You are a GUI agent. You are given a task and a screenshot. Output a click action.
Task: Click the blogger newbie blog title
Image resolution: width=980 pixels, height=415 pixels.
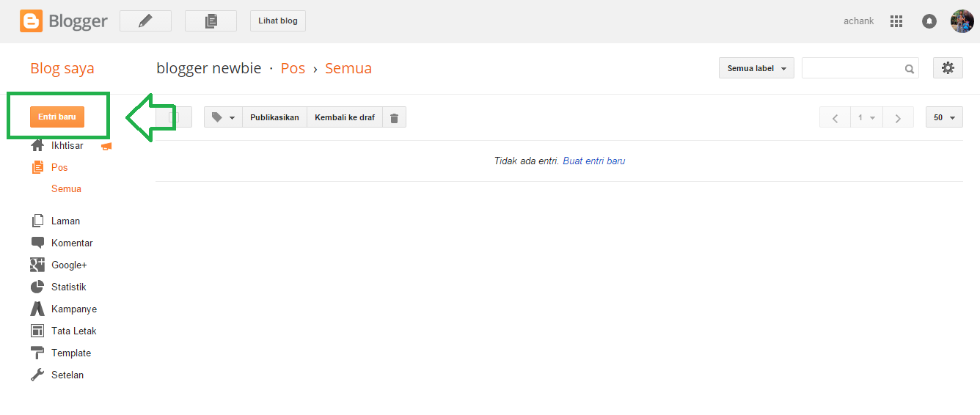(209, 68)
